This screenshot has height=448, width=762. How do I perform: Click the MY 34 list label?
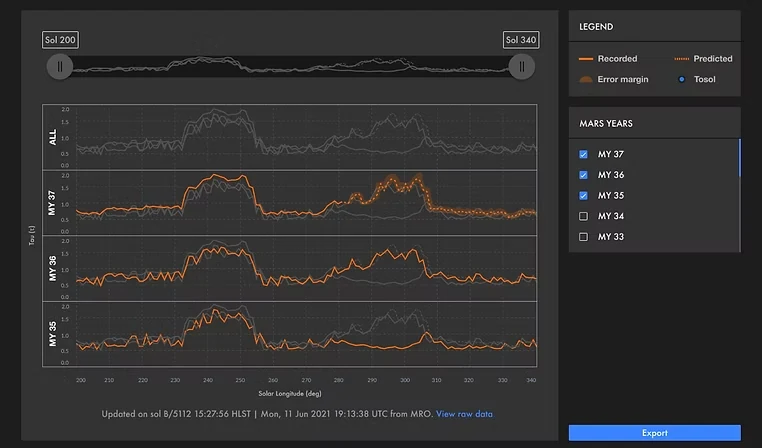click(x=611, y=216)
